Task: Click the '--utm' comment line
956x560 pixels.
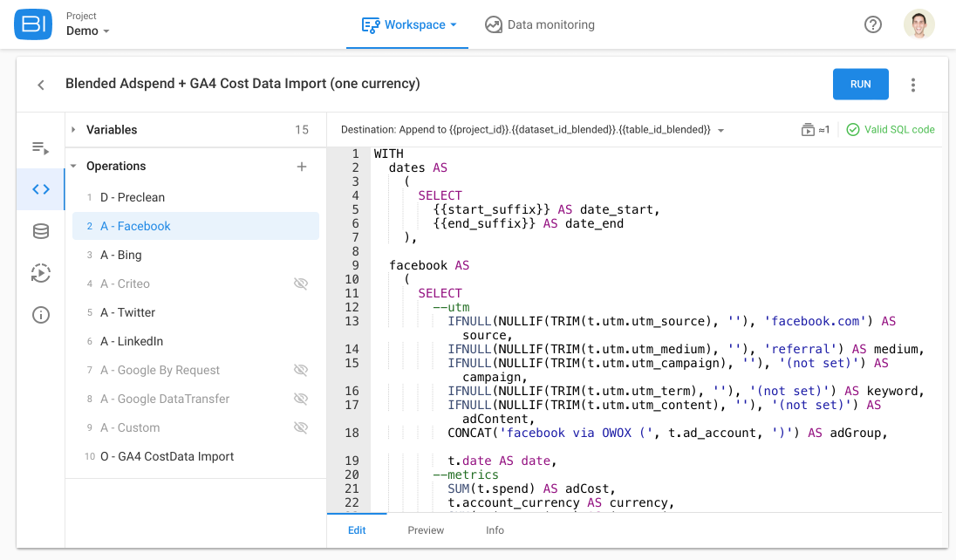Action: click(x=451, y=307)
